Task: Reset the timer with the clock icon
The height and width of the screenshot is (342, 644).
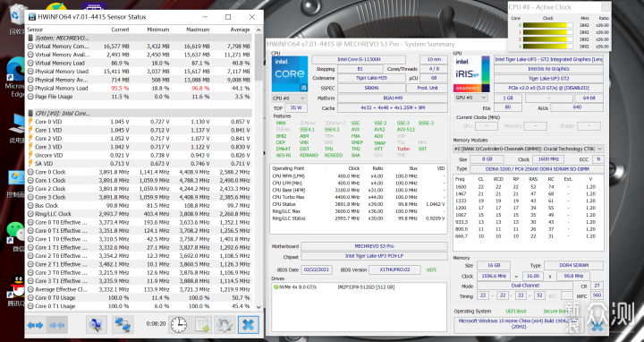Action: (x=179, y=325)
